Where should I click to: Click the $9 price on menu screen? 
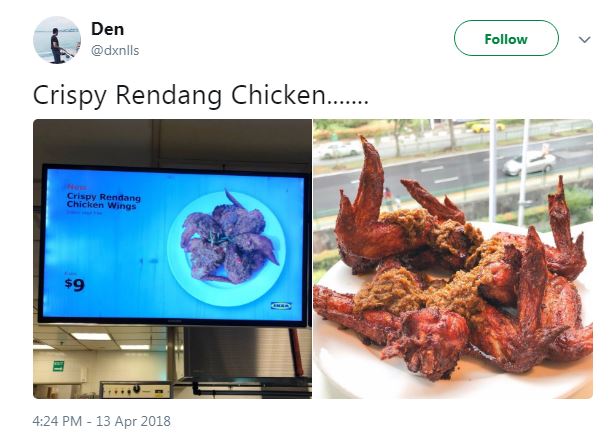[75, 285]
